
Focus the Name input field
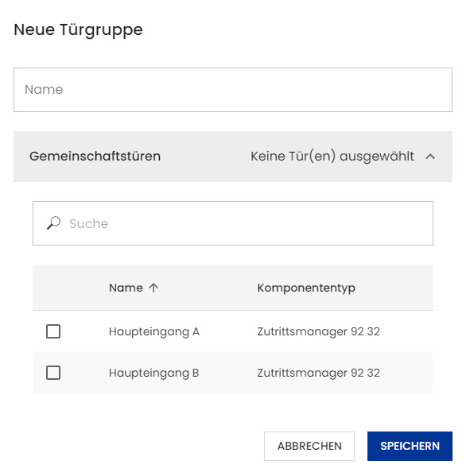pos(233,90)
